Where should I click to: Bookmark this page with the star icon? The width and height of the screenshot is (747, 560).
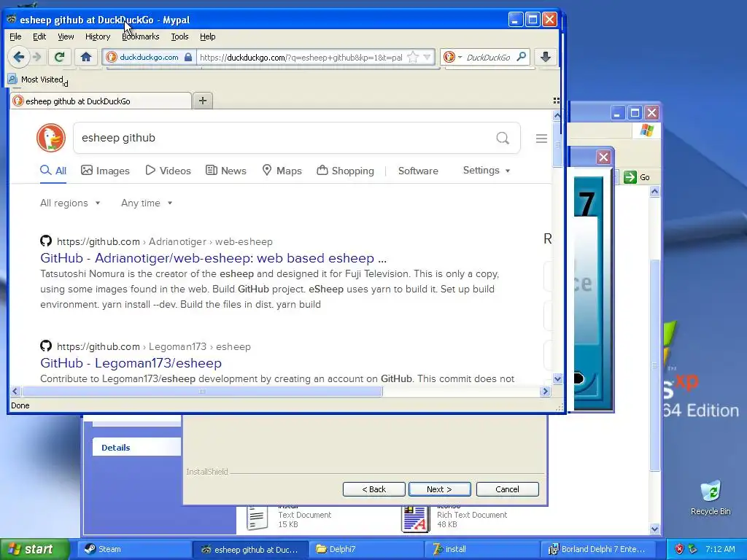pos(413,57)
